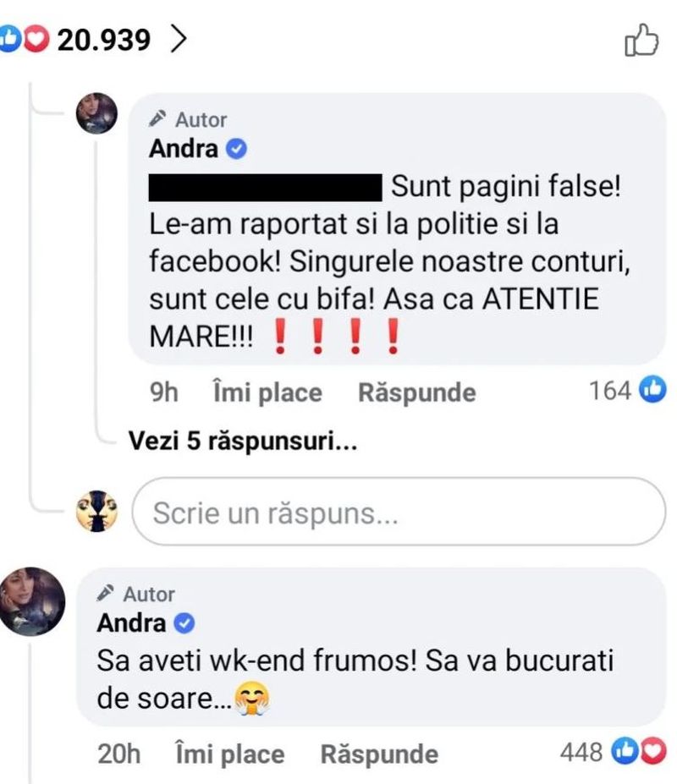Toggle Îmi place on the first Andra comment
This screenshot has width=677, height=784.
(265, 392)
